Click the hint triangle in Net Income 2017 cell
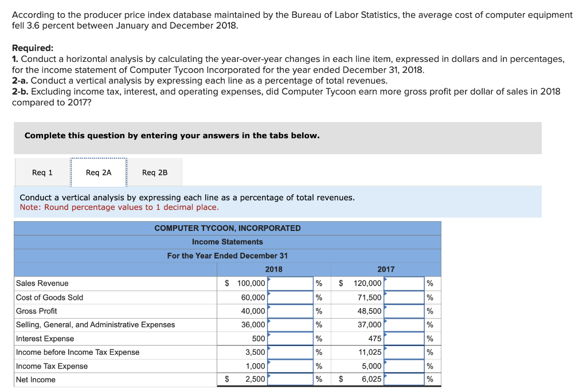 [x=386, y=375]
